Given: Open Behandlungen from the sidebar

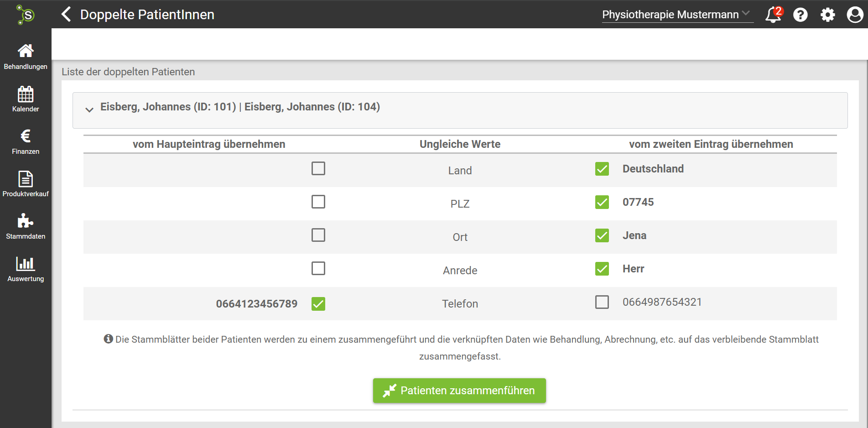Looking at the screenshot, I should point(26,57).
